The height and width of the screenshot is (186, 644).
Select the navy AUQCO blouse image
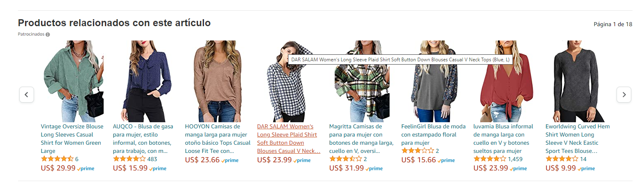point(145,81)
